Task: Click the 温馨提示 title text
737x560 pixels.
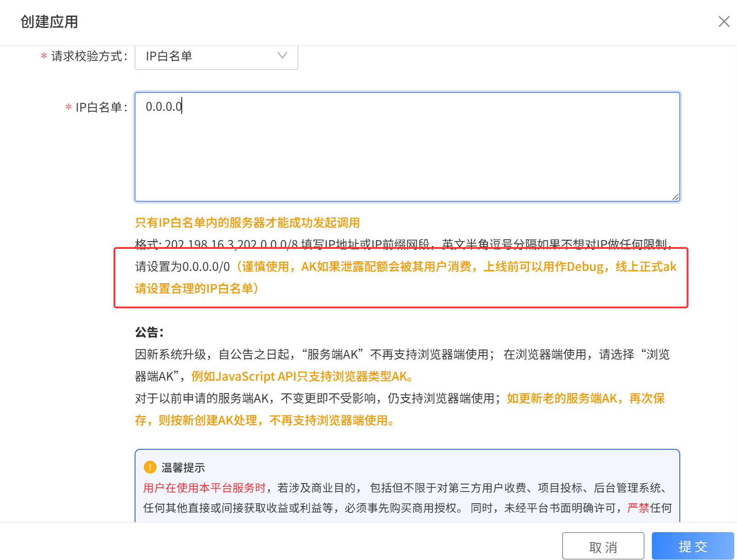Action: (183, 468)
